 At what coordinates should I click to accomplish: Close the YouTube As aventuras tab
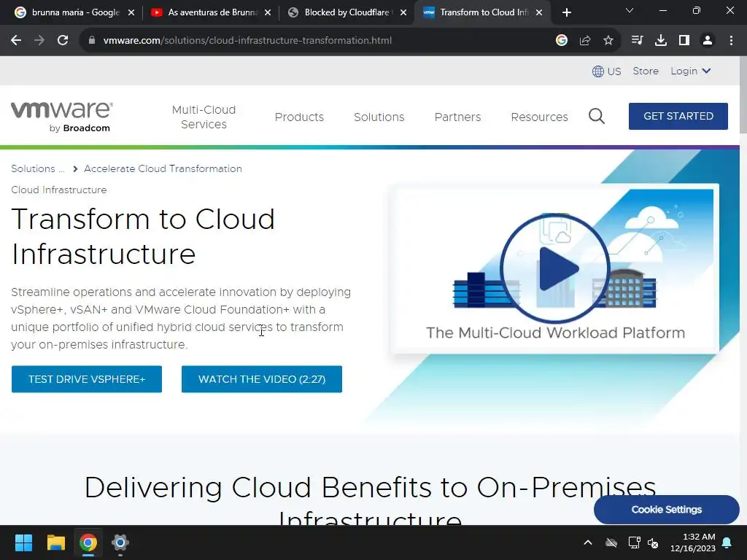click(x=268, y=12)
